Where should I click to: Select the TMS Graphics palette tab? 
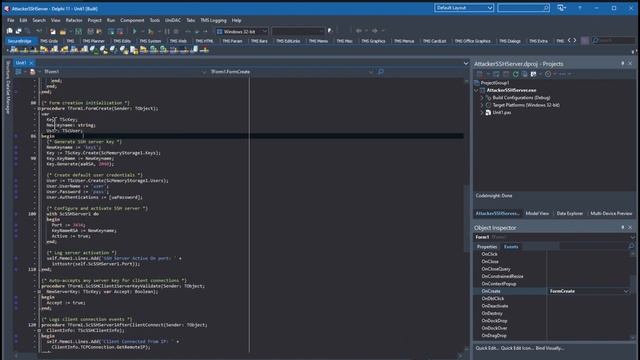pos(373,41)
